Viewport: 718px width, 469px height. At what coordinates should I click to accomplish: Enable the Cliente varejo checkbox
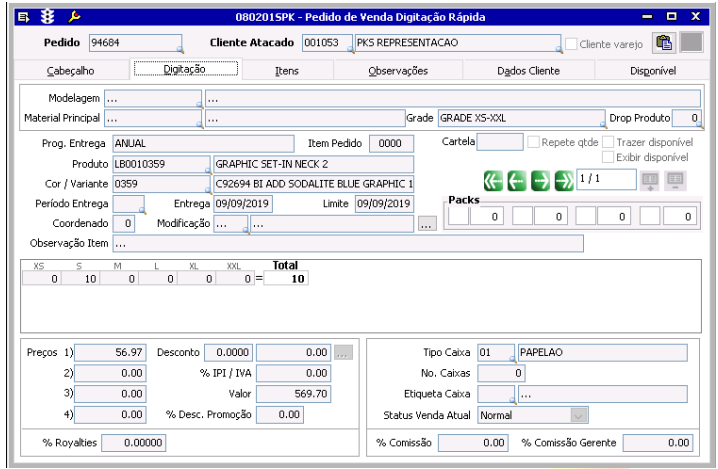(x=572, y=44)
